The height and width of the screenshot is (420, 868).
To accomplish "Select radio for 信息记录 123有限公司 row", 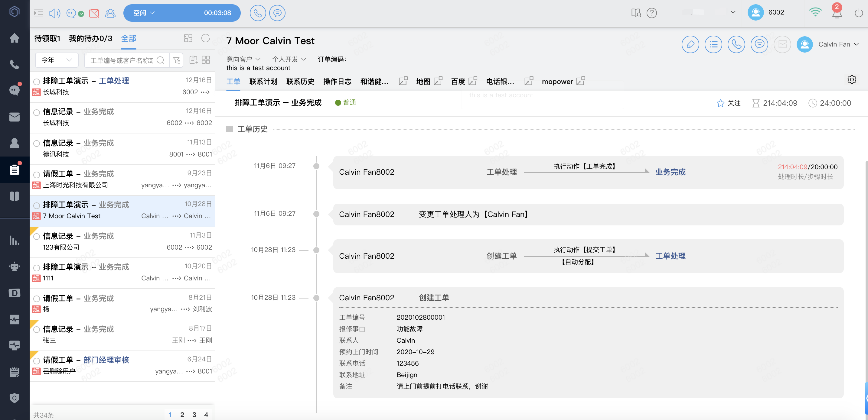I will (x=36, y=237).
